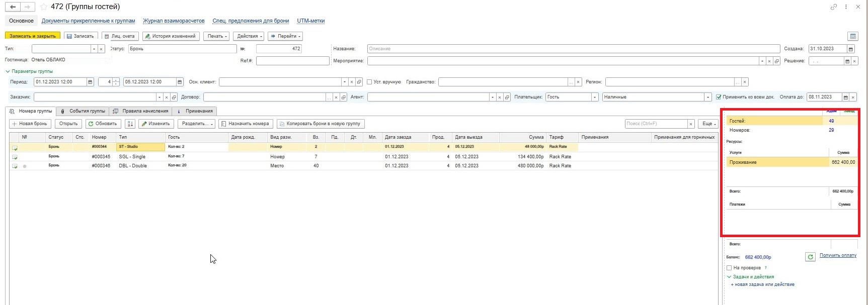Open the Тип dropdown list
Screen dimensions: 868x305
point(94,49)
